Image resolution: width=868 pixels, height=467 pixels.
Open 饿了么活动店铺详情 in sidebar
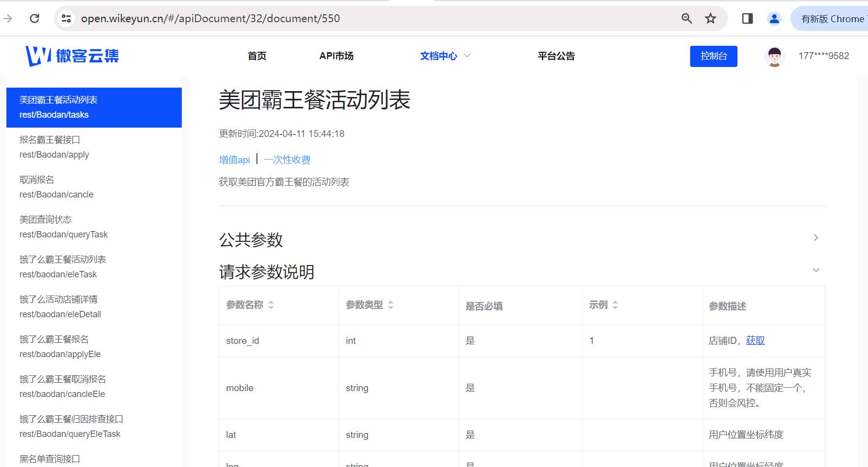[94, 307]
